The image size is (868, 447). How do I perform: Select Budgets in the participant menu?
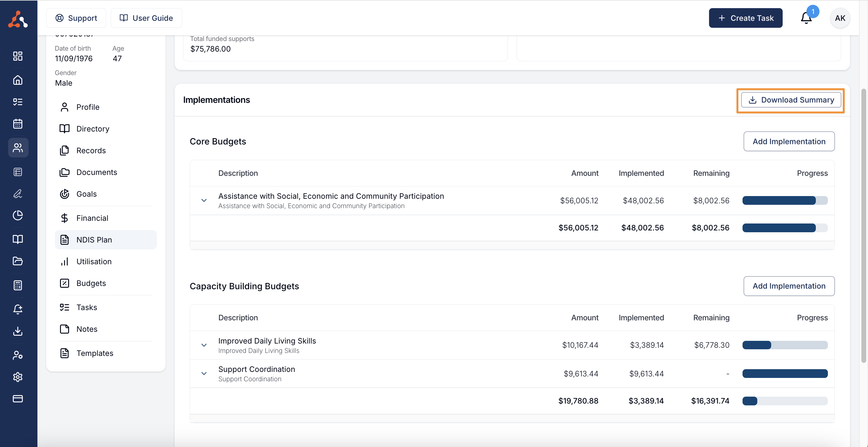(91, 283)
